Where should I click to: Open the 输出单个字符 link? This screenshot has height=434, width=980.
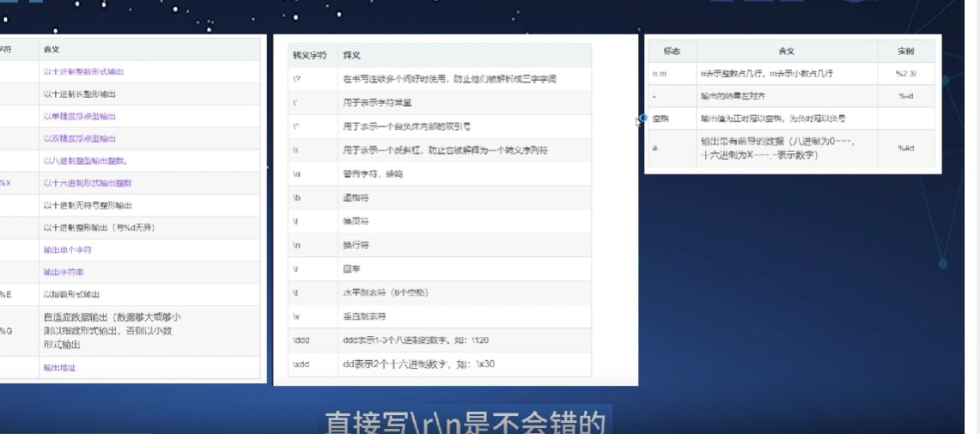click(68, 250)
